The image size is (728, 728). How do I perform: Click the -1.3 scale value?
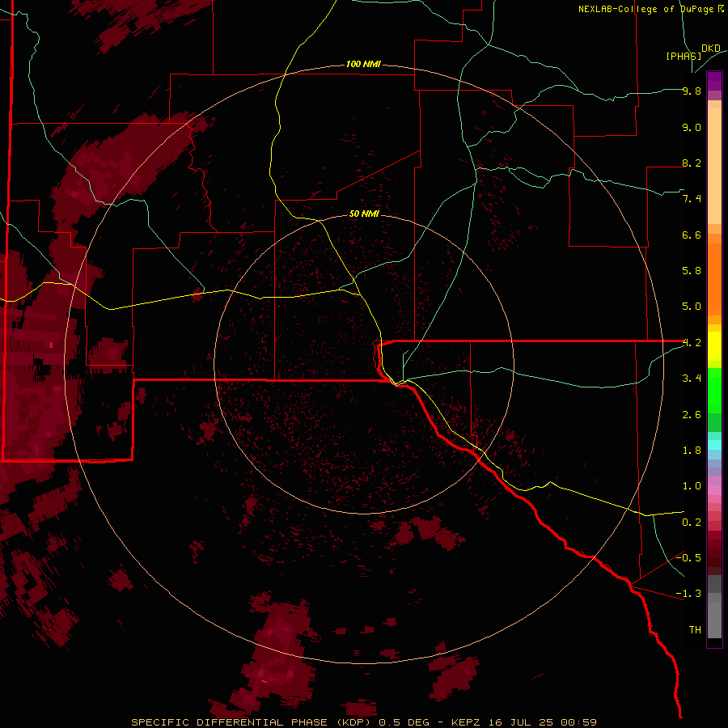[x=688, y=594]
